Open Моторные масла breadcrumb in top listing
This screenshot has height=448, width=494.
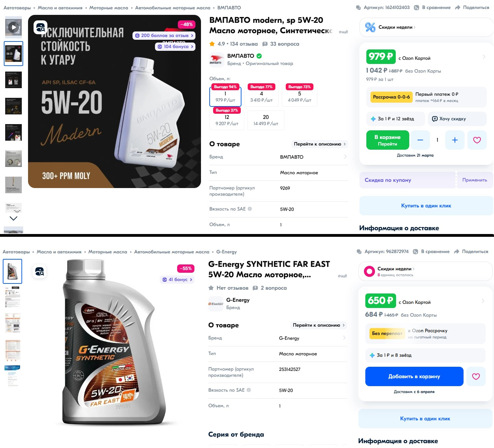pos(109,8)
